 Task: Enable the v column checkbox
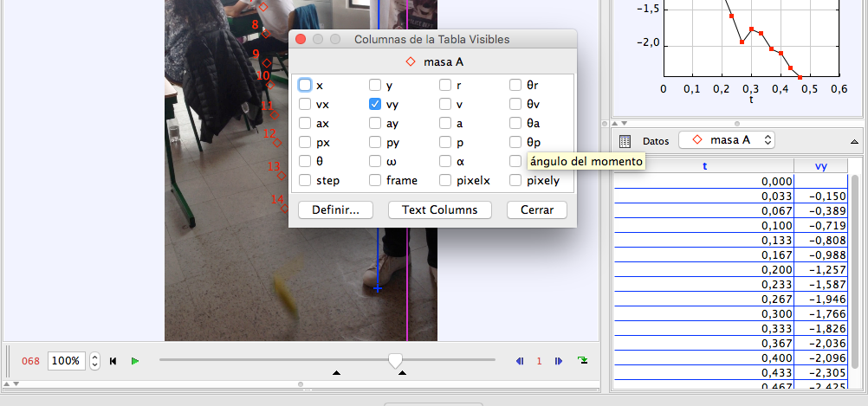pos(445,104)
